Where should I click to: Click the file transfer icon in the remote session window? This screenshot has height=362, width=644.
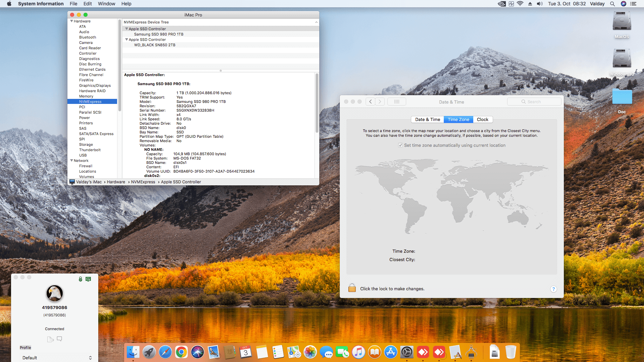point(50,339)
